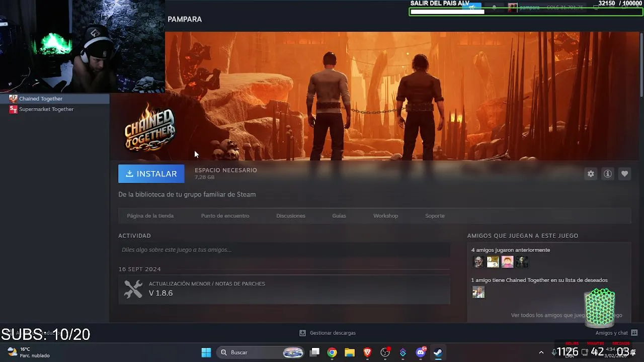Click the PAMPARA profile title
The width and height of the screenshot is (644, 362).
point(185,19)
